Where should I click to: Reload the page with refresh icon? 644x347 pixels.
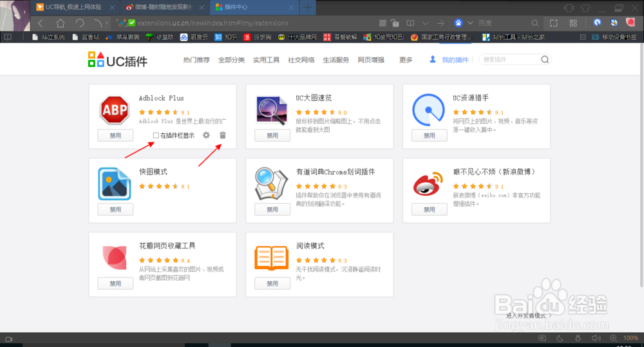coord(80,23)
